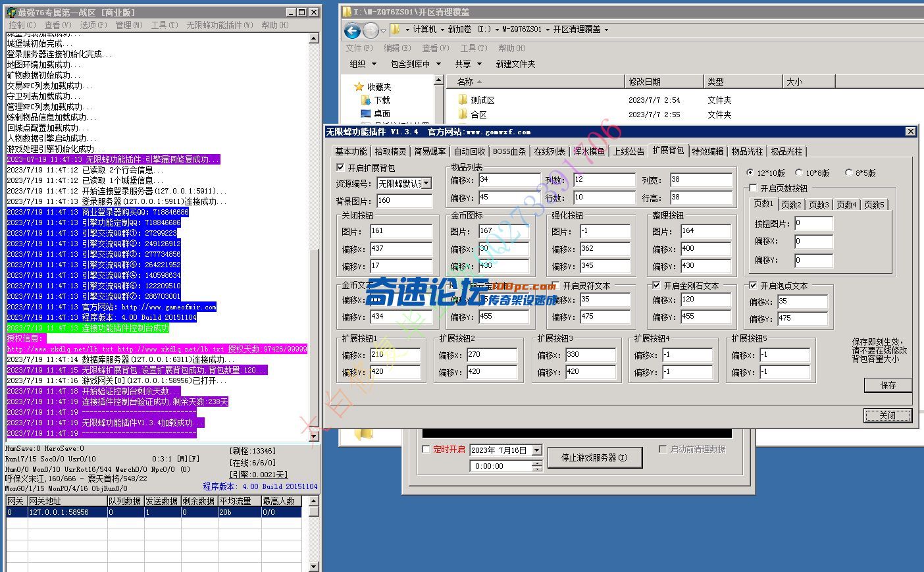Toggle 启动前清理数据 checkbox
The image size is (924, 572).
663,449
